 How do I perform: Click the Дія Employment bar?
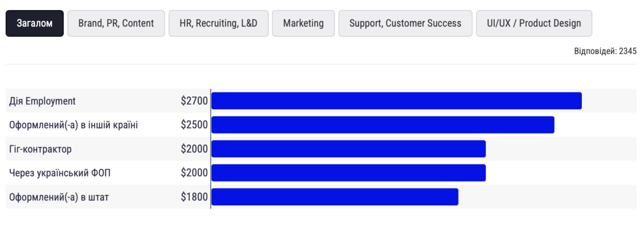point(397,101)
